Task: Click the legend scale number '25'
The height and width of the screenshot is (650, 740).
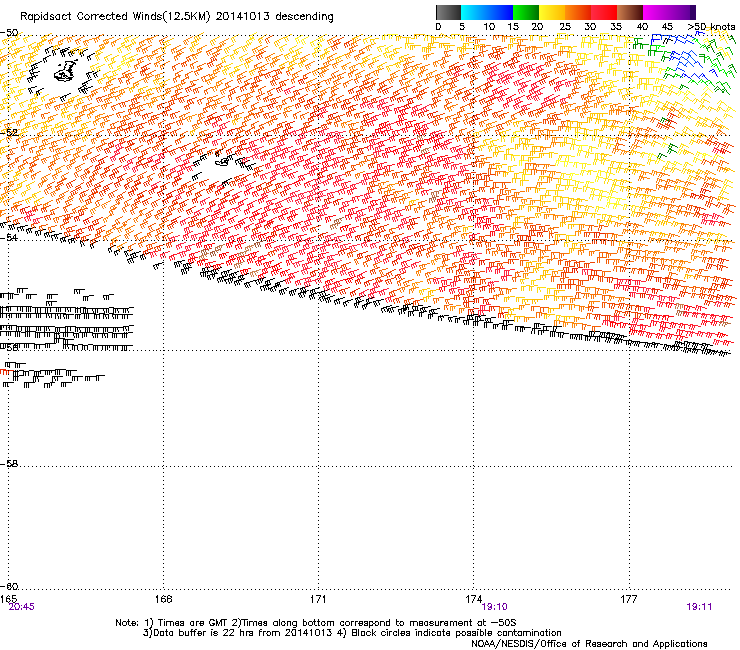Action: point(564,27)
